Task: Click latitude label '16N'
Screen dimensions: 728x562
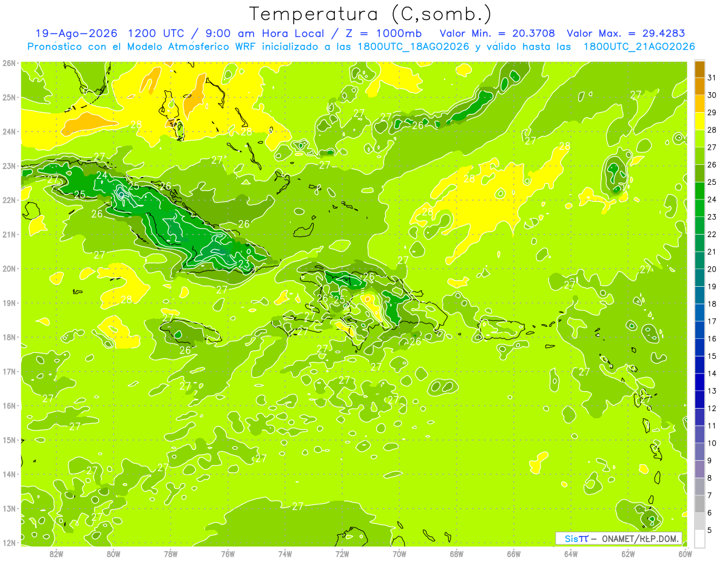Action: pyautogui.click(x=9, y=406)
